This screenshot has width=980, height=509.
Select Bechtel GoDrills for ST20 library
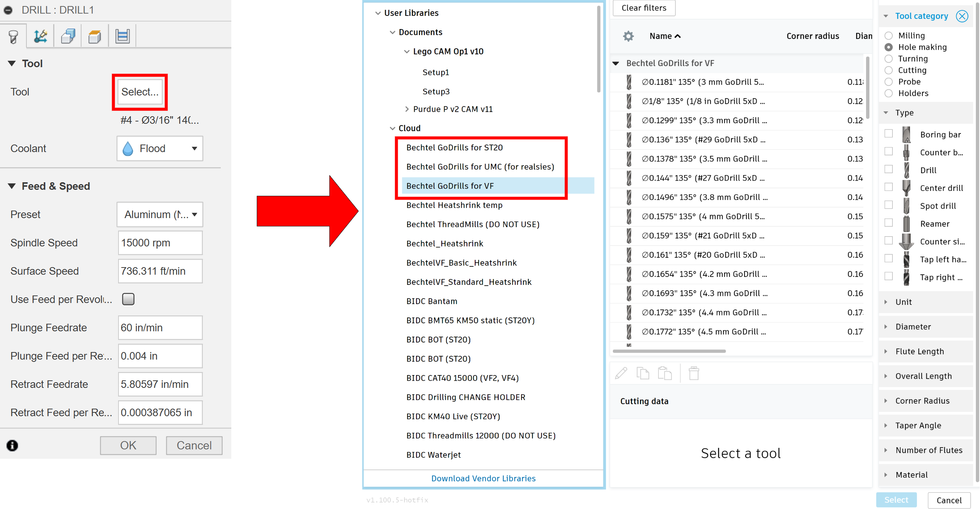click(x=454, y=148)
